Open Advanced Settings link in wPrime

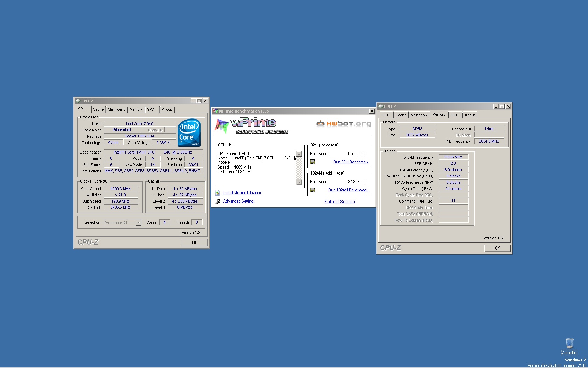pyautogui.click(x=239, y=201)
